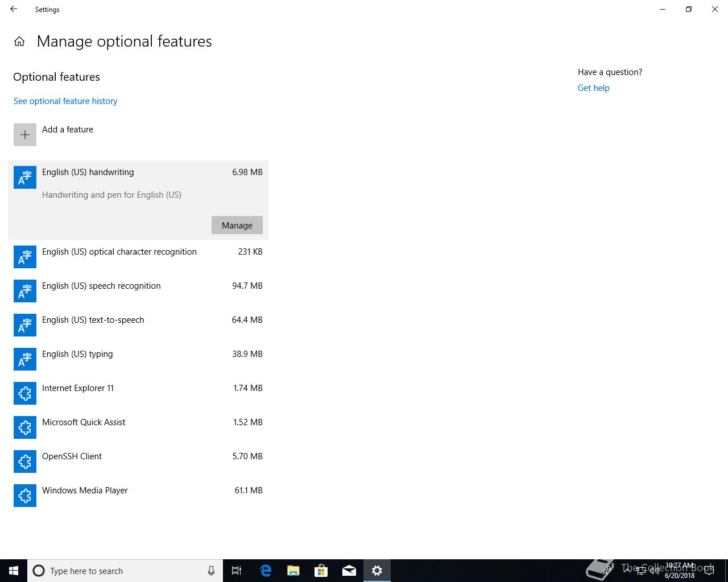Image resolution: width=728 pixels, height=582 pixels.
Task: Open See optional feature history link
Action: tap(65, 101)
